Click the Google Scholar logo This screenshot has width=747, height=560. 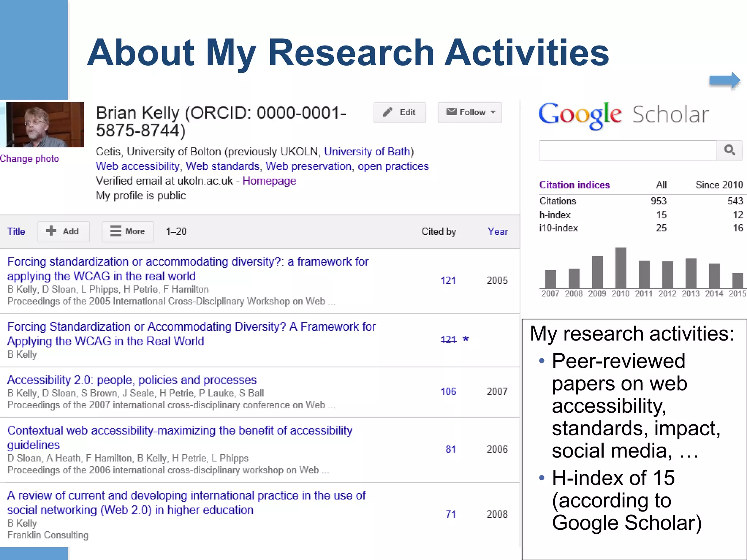click(624, 115)
